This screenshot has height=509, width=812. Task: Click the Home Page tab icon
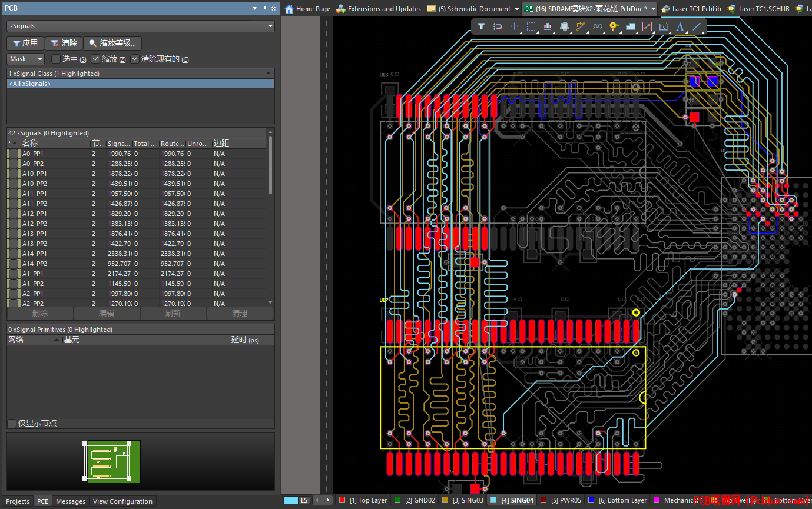click(289, 9)
